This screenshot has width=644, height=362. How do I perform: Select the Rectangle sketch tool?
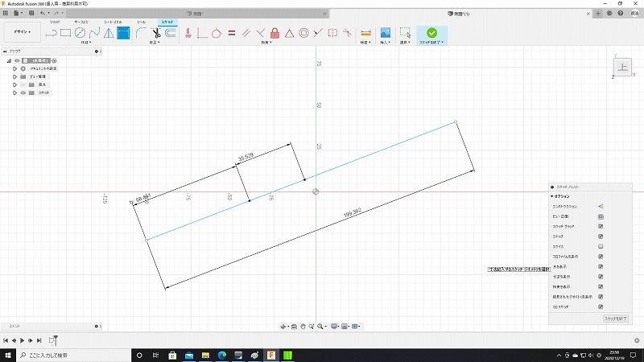[x=66, y=33]
